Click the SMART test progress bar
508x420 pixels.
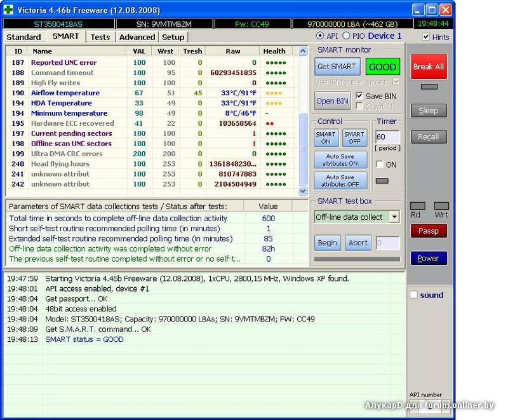357,259
